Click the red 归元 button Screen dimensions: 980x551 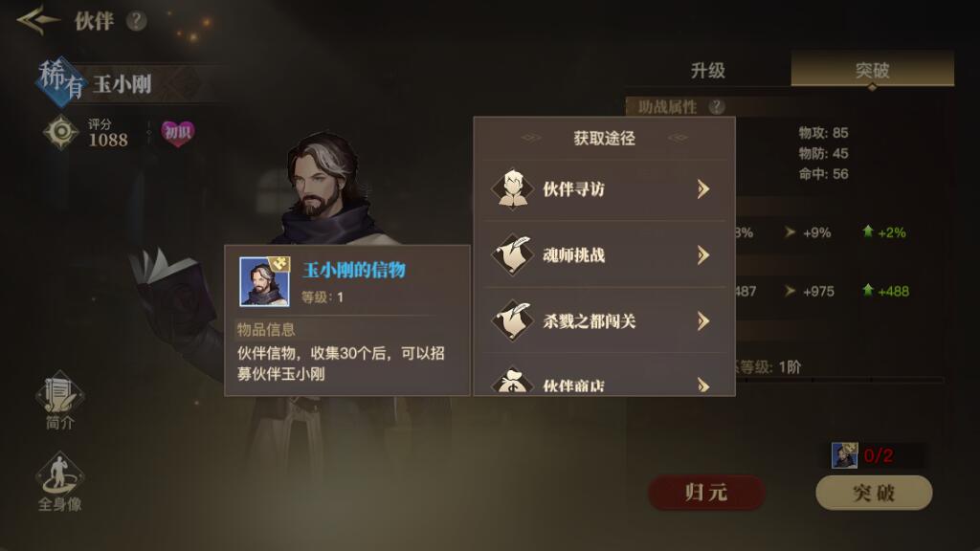tap(706, 493)
